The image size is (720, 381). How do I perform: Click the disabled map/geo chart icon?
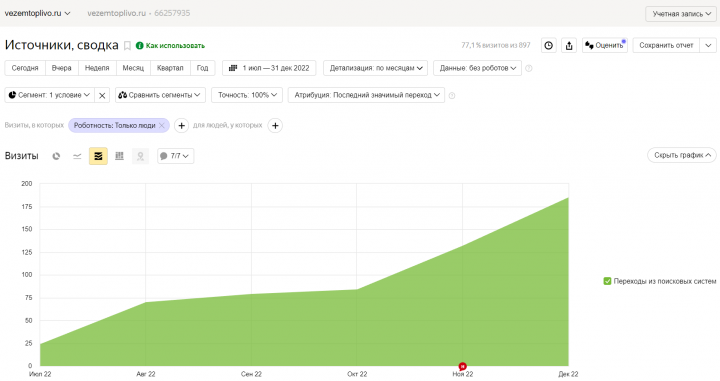tap(141, 156)
